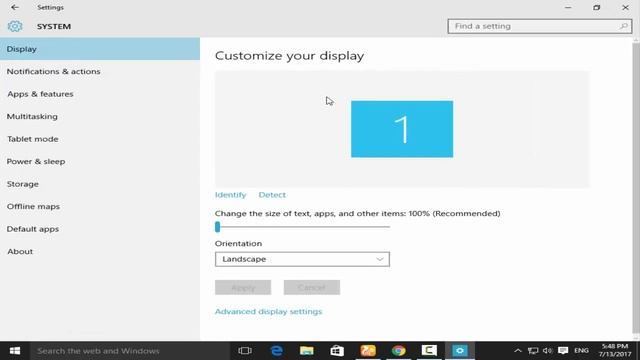The image size is (640, 360).
Task: Open the Windows Start menu
Action: point(15,351)
